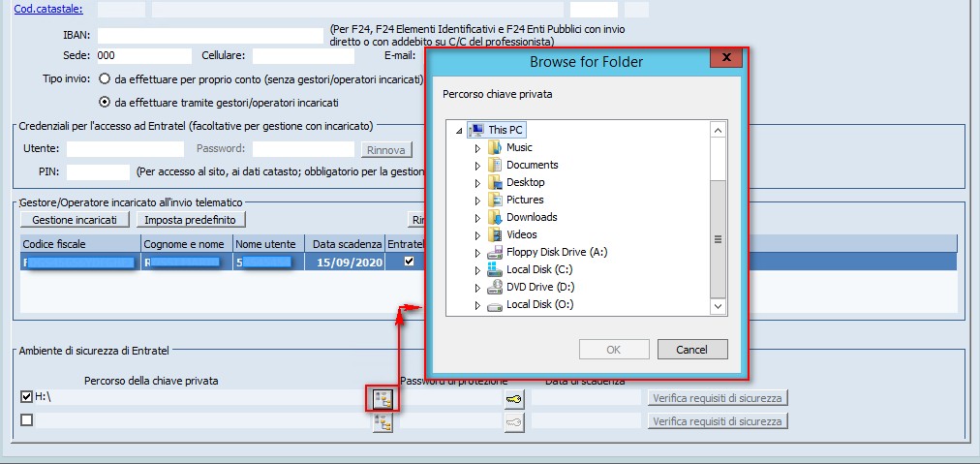This screenshot has width=980, height=464.
Task: Expand the Floppy Disk Drive (A:) node
Action: 478,253
